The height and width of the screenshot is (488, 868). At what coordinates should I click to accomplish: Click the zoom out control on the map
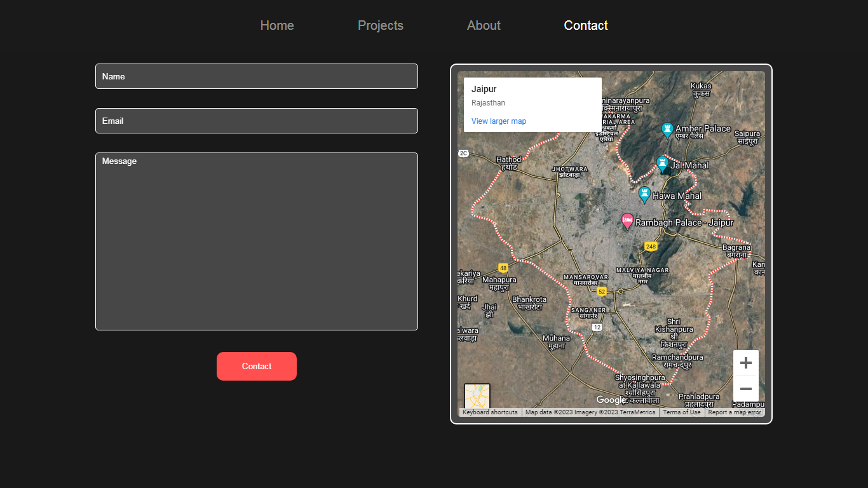point(745,388)
